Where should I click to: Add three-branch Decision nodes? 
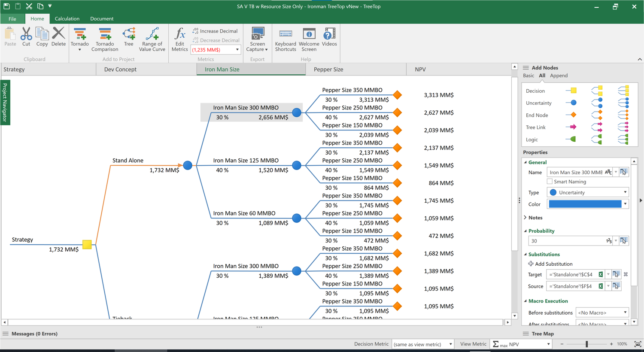[x=623, y=91]
